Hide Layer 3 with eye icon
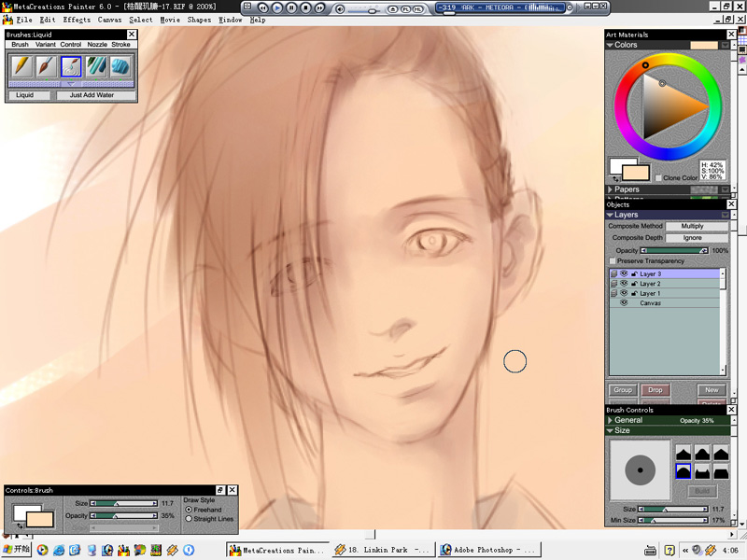 pos(624,273)
